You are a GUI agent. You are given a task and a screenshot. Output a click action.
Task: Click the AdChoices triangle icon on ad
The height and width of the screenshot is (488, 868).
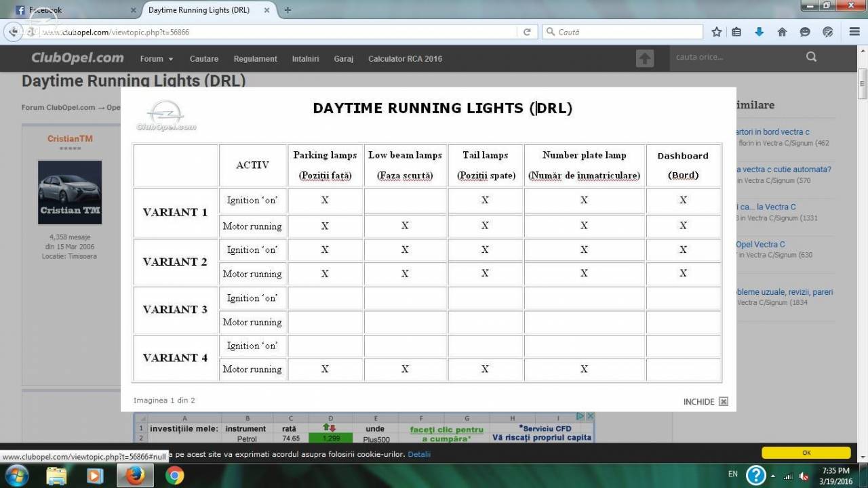[581, 416]
